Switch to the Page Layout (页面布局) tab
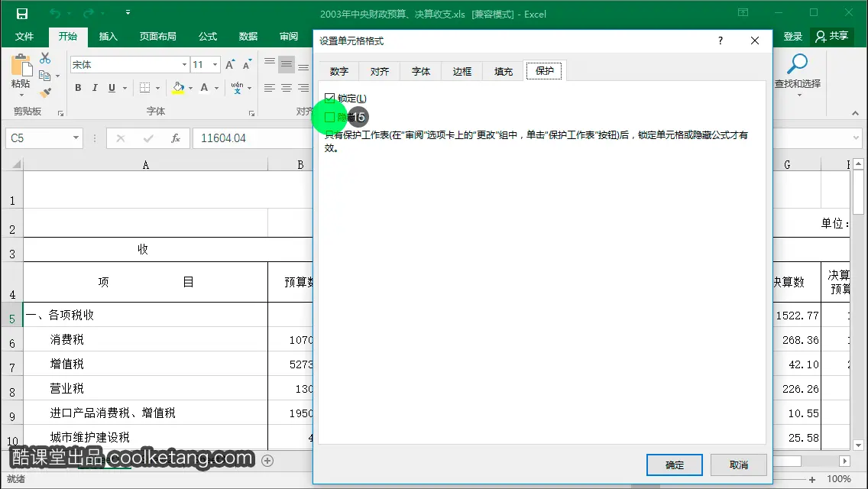The width and height of the screenshot is (868, 489). (157, 36)
